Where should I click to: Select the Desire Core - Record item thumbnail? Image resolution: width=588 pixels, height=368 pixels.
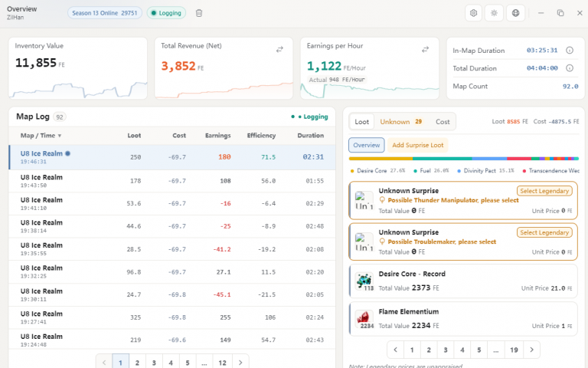(x=364, y=282)
